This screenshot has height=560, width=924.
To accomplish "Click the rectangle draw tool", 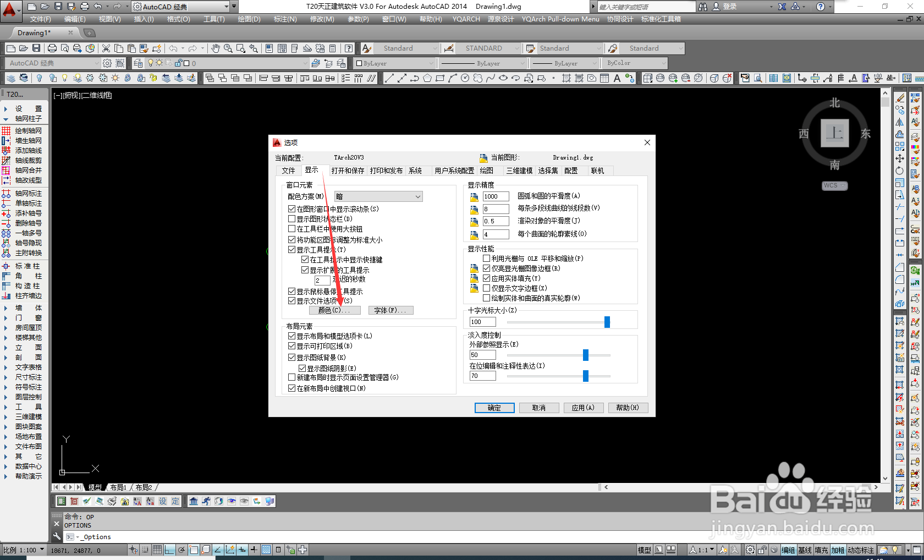I will tap(439, 78).
